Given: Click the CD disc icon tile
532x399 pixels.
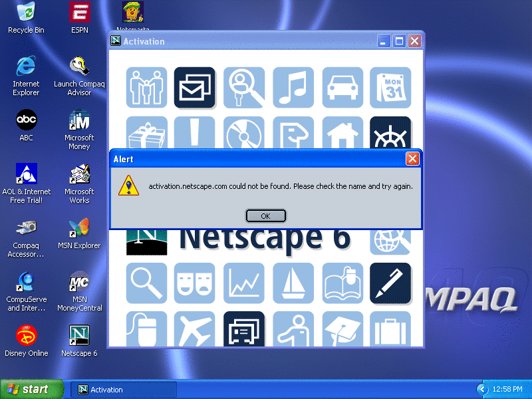Looking at the screenshot, I should pyautogui.click(x=244, y=132).
